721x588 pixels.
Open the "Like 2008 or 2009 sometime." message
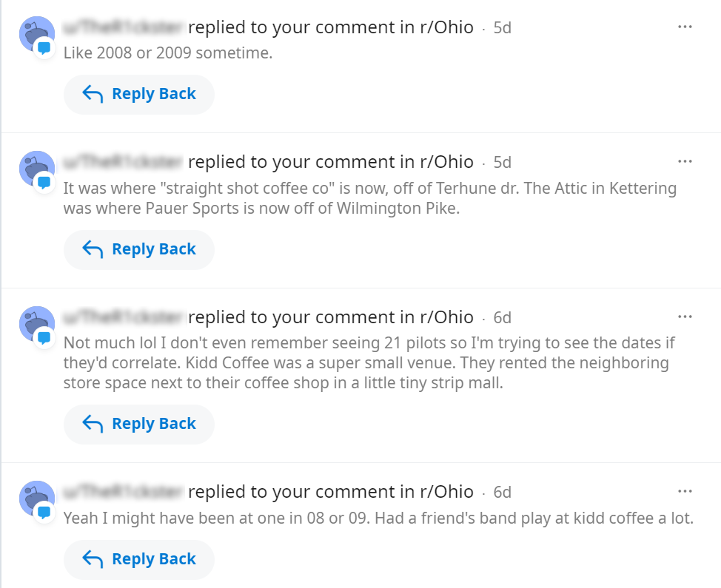(168, 53)
